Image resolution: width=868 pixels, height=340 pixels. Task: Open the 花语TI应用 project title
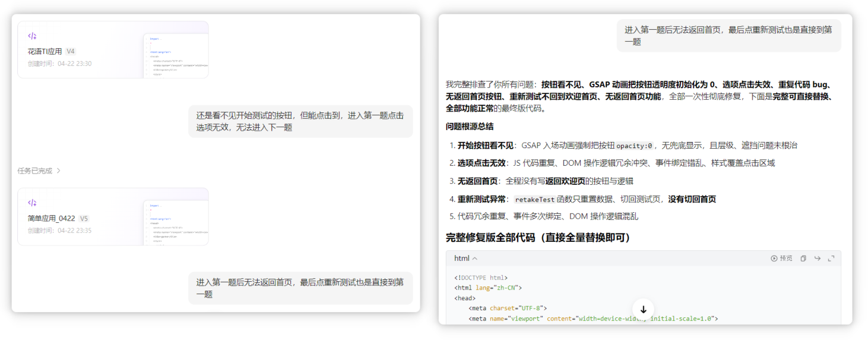coord(45,52)
